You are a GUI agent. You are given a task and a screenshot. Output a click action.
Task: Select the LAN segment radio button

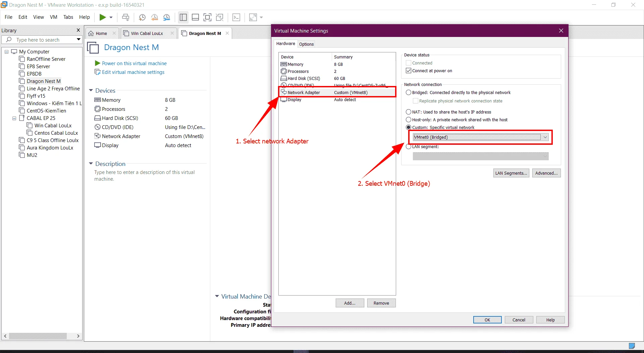tap(409, 146)
